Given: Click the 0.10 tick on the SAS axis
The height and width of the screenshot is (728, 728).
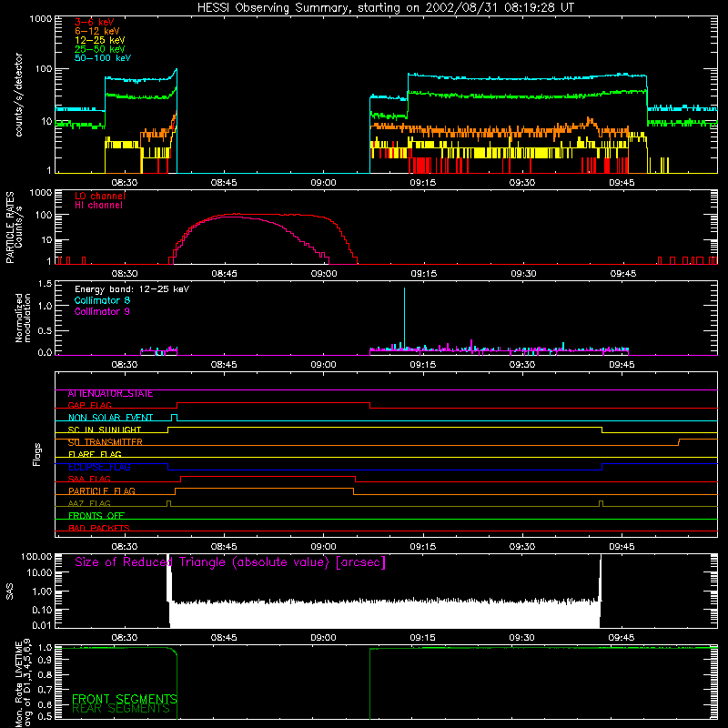Looking at the screenshot, I should pos(42,610).
